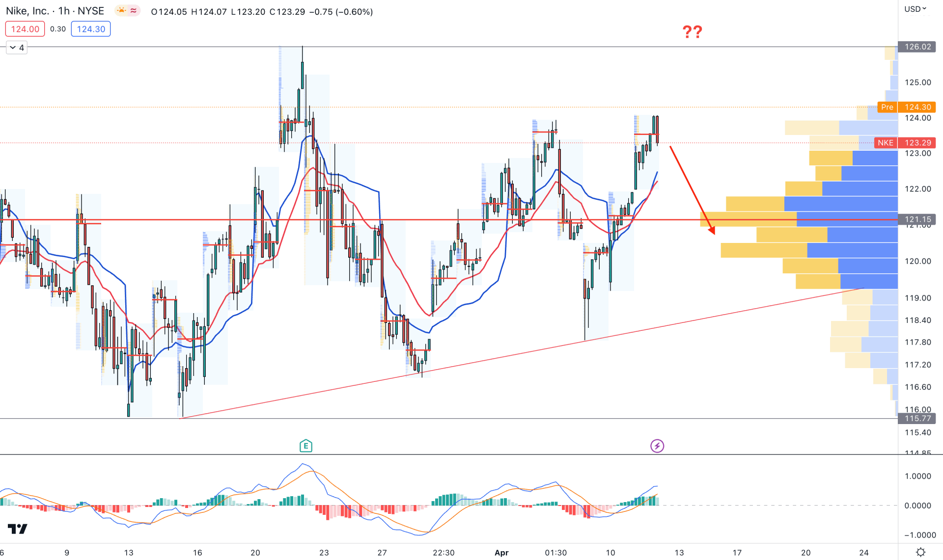Viewport: 943px width, 560px height.
Task: Click the '23' date label on time axis
Action: [324, 553]
